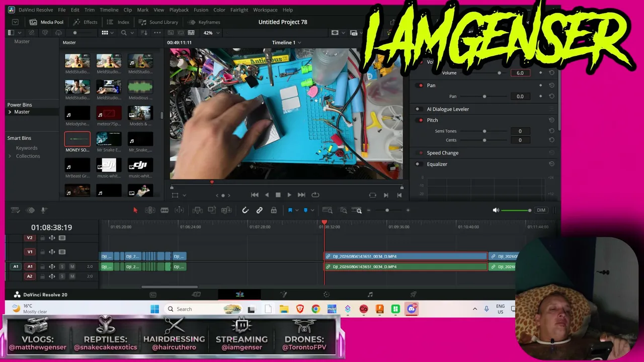Open the Fusion page icon
Image resolution: width=644 pixels, height=362 pixels.
(283, 295)
